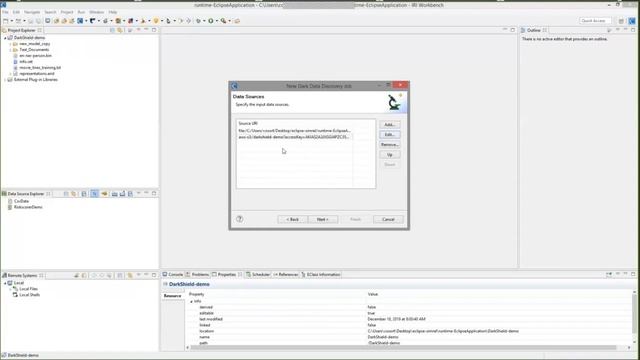The height and width of the screenshot is (360, 640).
Task: Select movie_lines_training.txt in Project Explorer
Action: tap(40, 68)
